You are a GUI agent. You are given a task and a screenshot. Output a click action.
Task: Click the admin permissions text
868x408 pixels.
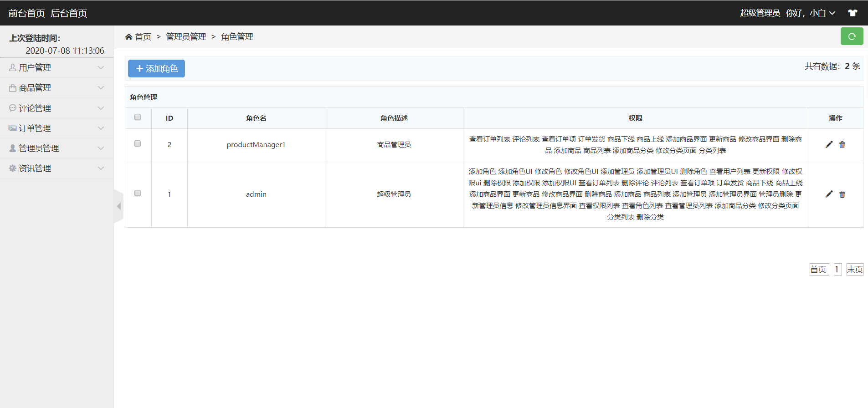[636, 194]
